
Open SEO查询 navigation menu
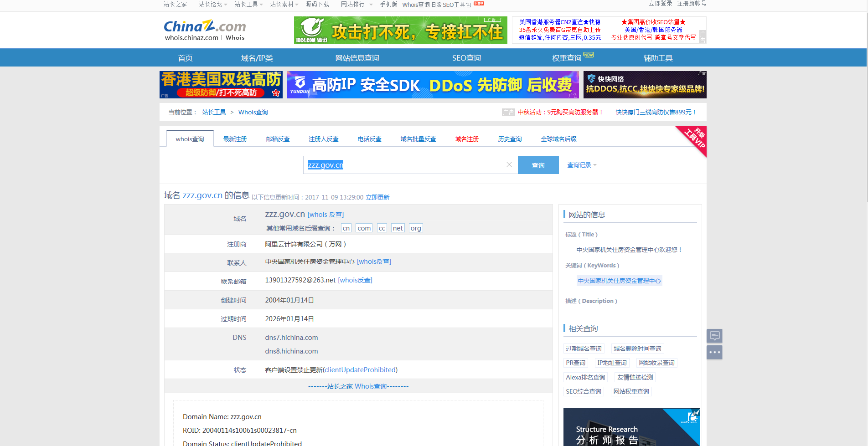point(466,58)
